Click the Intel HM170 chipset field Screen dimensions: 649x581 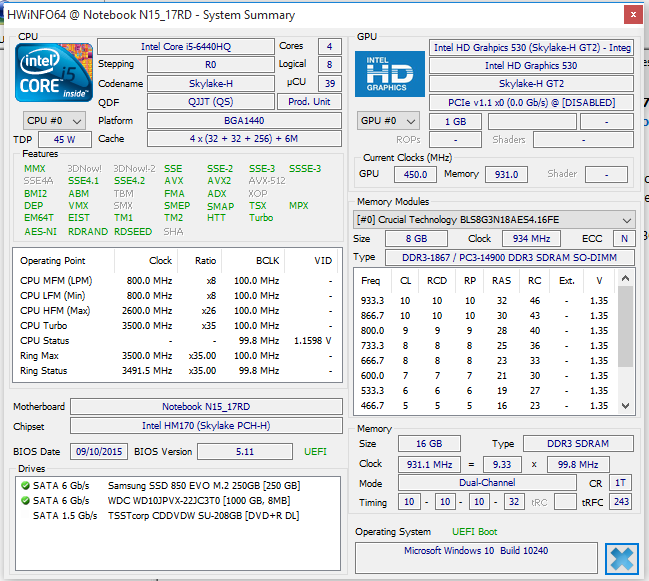[x=206, y=426]
